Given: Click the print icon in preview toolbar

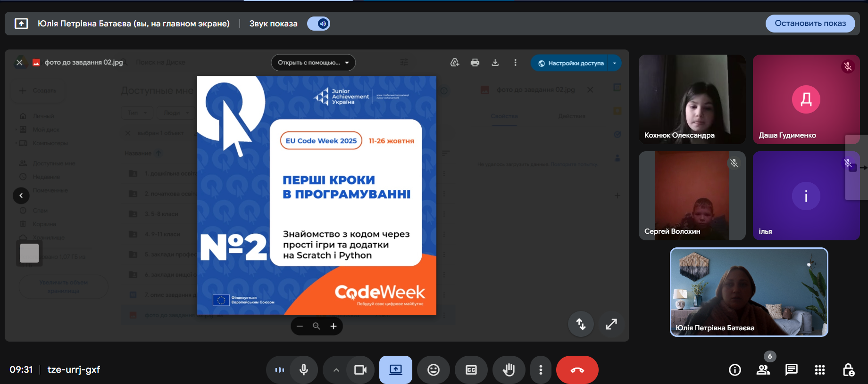Looking at the screenshot, I should 475,63.
